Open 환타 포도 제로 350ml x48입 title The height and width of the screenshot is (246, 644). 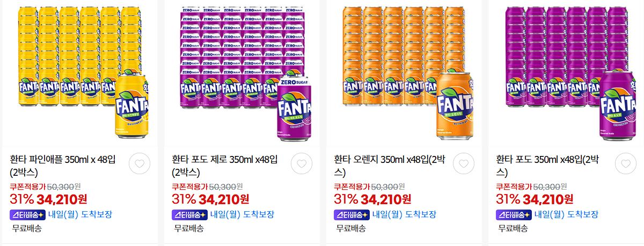point(225,166)
